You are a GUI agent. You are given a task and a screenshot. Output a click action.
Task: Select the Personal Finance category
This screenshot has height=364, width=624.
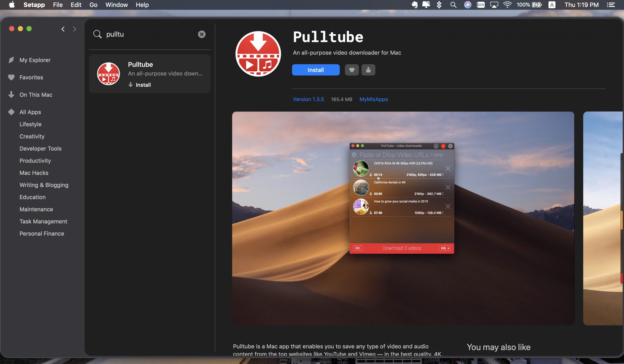(x=42, y=233)
